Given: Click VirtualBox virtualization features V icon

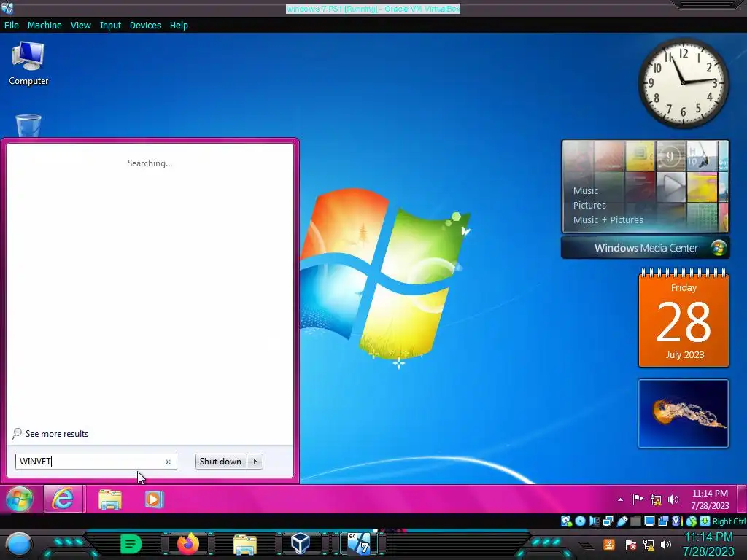Looking at the screenshot, I should point(676,521).
